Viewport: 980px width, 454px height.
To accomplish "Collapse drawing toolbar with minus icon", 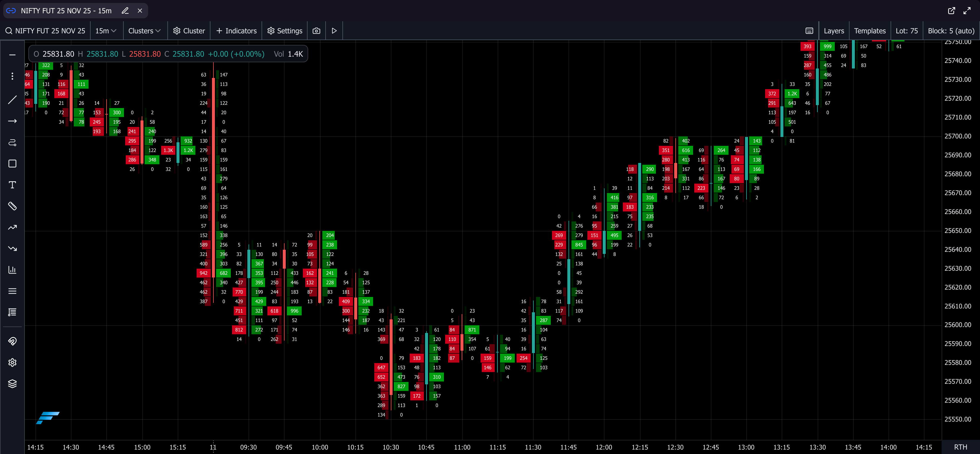I will pyautogui.click(x=13, y=55).
